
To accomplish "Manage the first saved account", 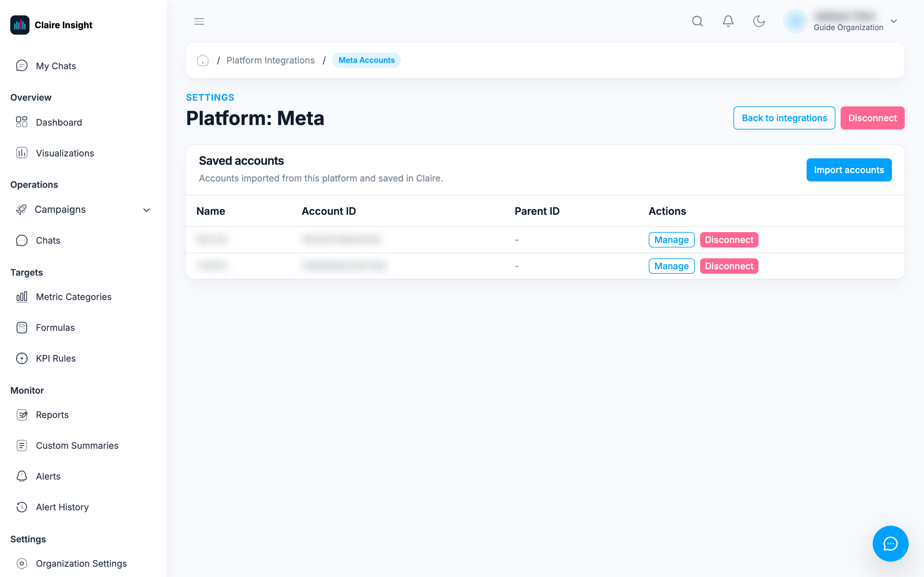I will 672,240.
